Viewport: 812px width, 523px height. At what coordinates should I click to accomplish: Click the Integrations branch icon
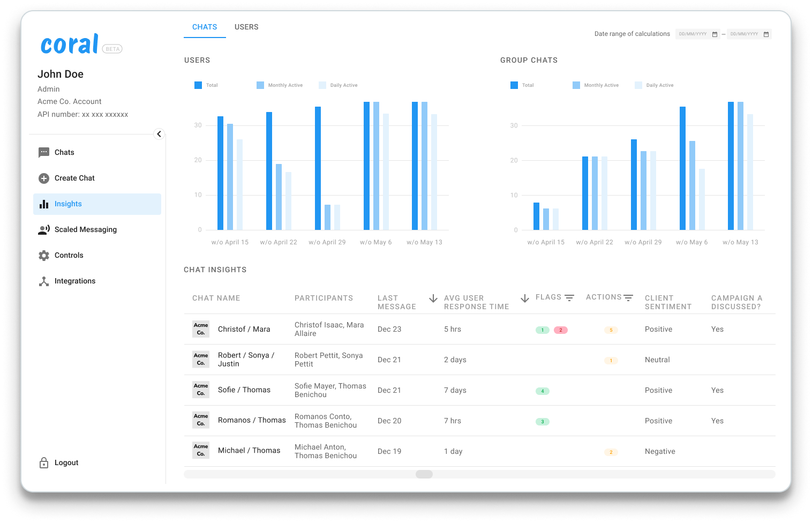pos(44,281)
